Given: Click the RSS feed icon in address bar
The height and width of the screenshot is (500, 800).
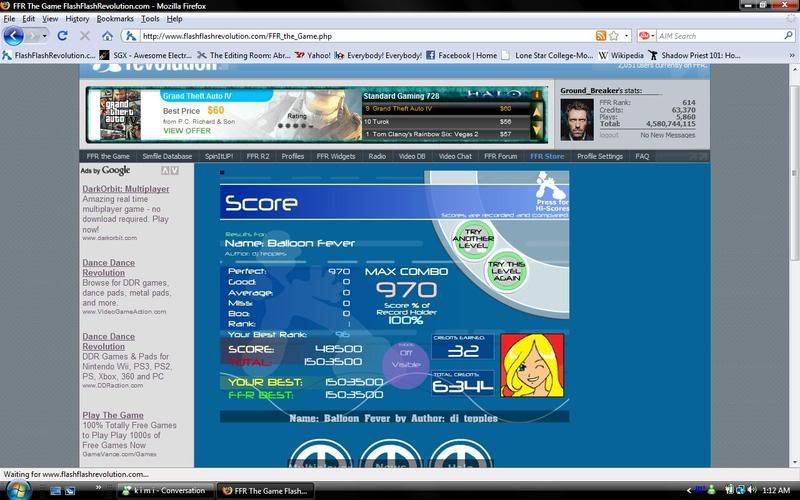Looking at the screenshot, I should point(600,36).
